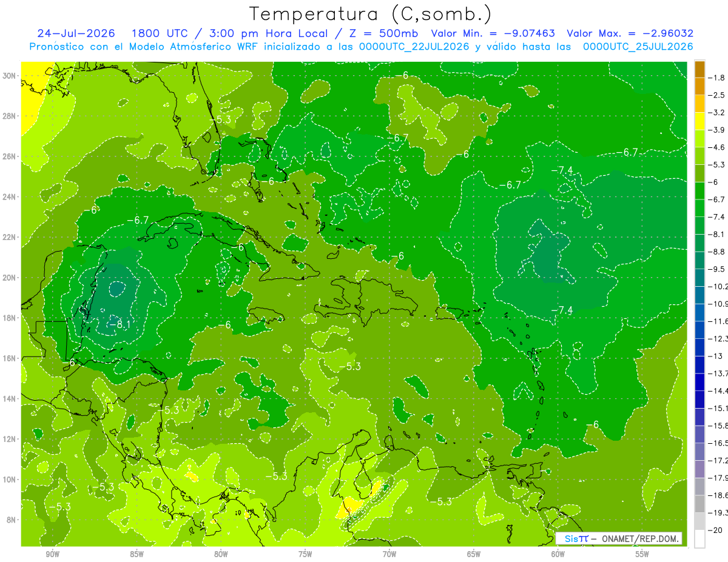Click the '-15.8' value in the color legend
This screenshot has height=562, width=728.
point(718,426)
